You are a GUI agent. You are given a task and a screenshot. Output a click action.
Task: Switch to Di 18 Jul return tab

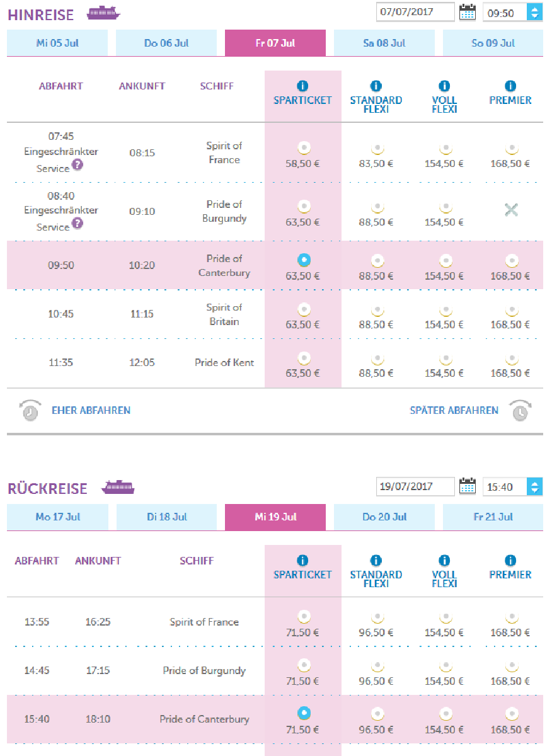(167, 517)
